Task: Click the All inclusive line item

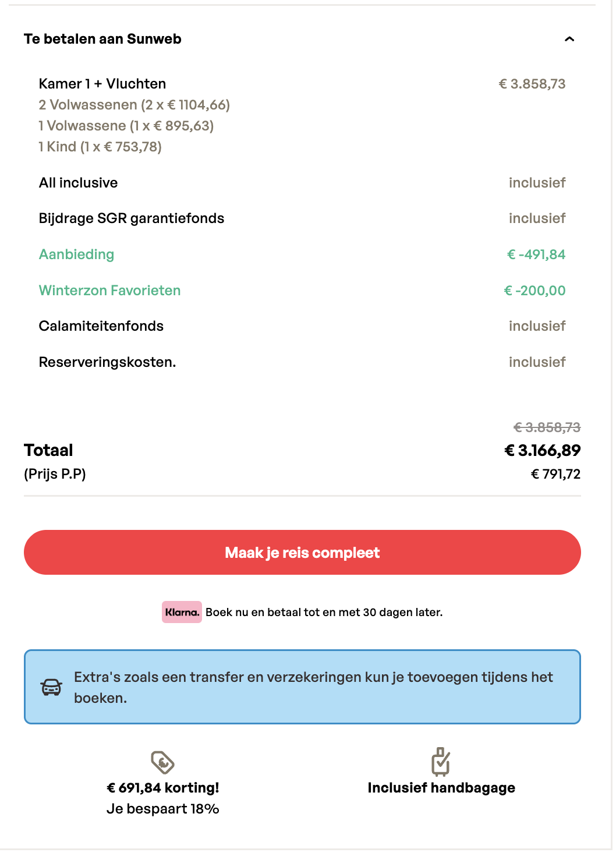Action: click(79, 183)
